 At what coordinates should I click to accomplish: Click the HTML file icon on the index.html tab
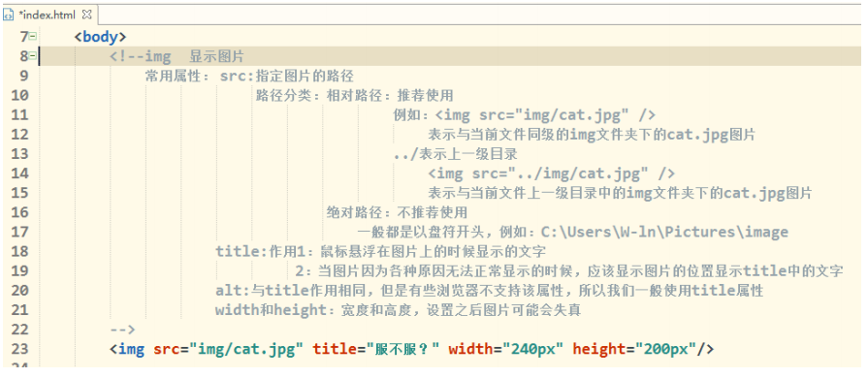pyautogui.click(x=9, y=15)
